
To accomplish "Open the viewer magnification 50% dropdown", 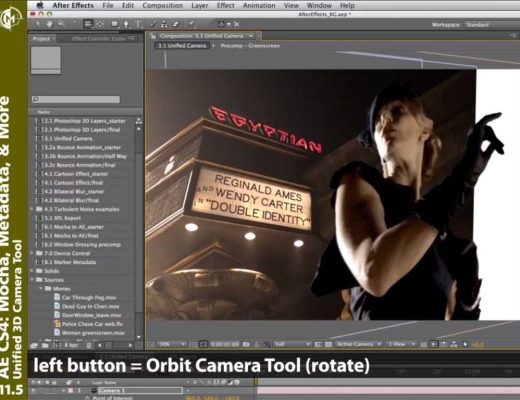I will pyautogui.click(x=171, y=344).
